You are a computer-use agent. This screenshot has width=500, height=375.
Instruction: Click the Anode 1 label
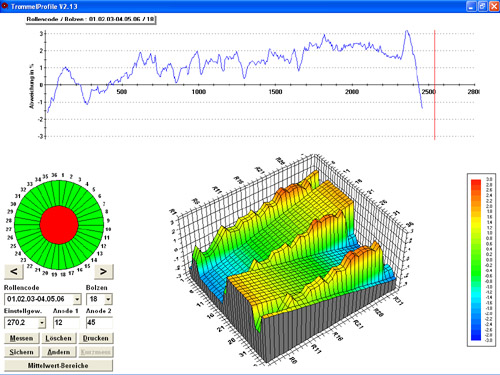tap(66, 311)
